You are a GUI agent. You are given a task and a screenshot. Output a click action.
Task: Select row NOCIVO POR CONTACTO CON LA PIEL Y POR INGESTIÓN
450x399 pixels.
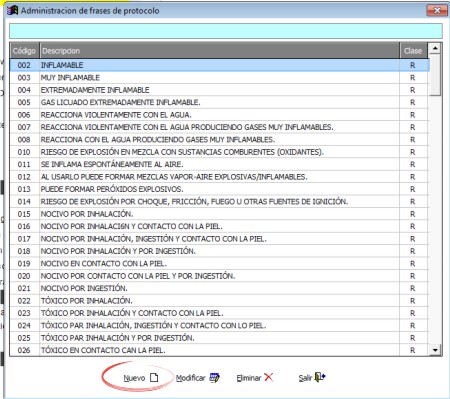click(219, 276)
